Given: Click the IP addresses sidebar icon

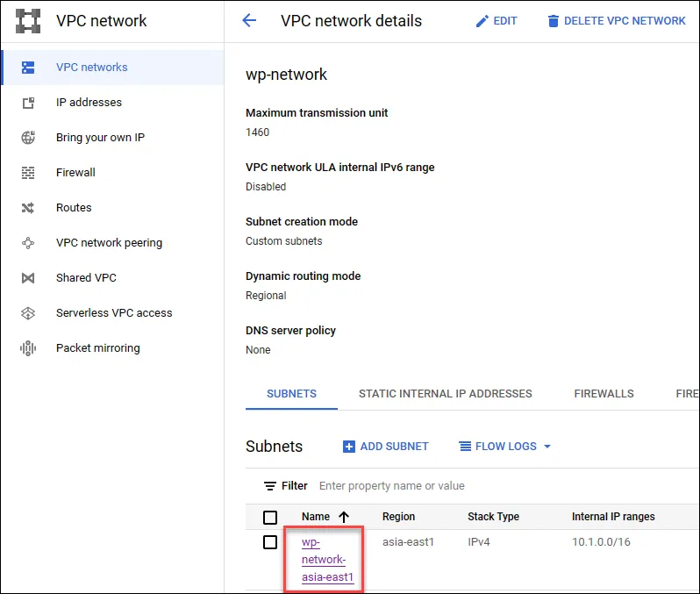Looking at the screenshot, I should (28, 103).
